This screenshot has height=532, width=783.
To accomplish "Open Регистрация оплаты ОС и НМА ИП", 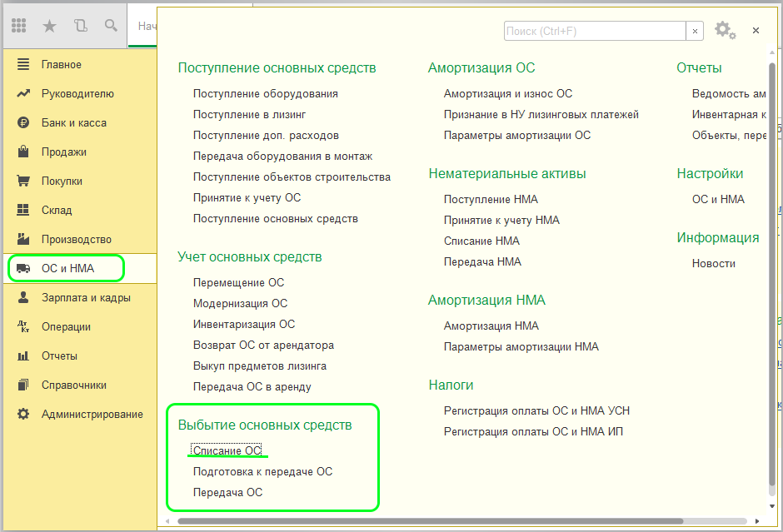I will [x=533, y=432].
